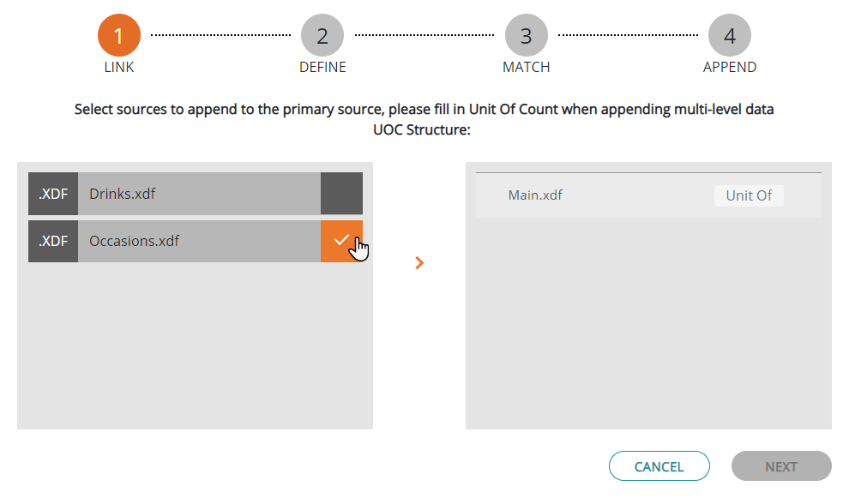Jump to the MATCH step label
Viewport: 843px width, 504px height.
click(x=526, y=66)
